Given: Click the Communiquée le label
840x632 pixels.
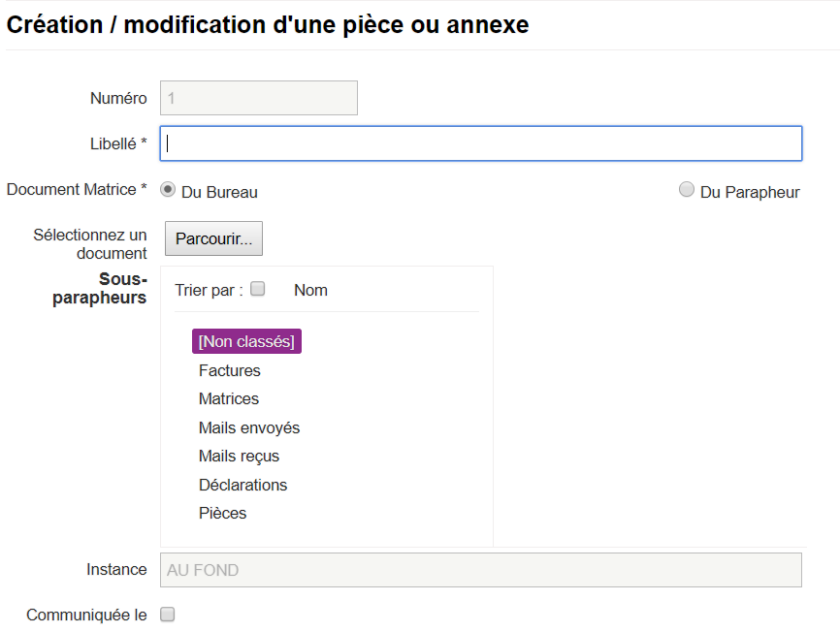Looking at the screenshot, I should [x=86, y=615].
